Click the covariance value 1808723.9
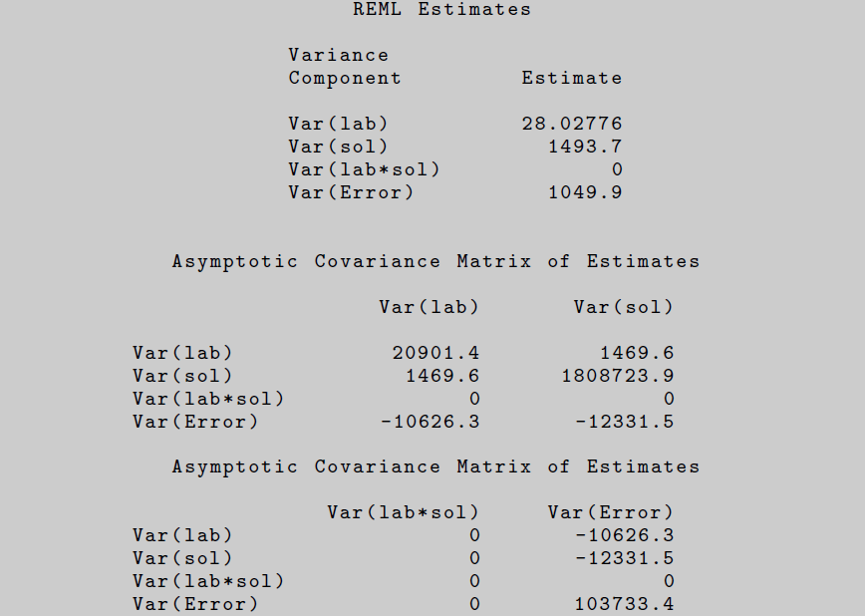 [x=618, y=376]
